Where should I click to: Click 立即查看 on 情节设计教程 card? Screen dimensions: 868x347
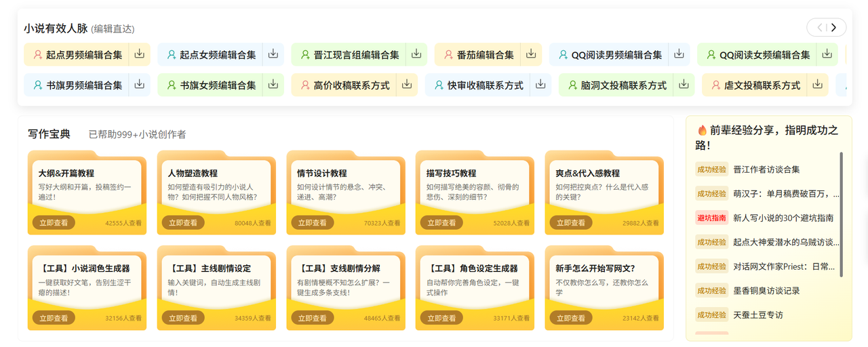[x=313, y=222]
